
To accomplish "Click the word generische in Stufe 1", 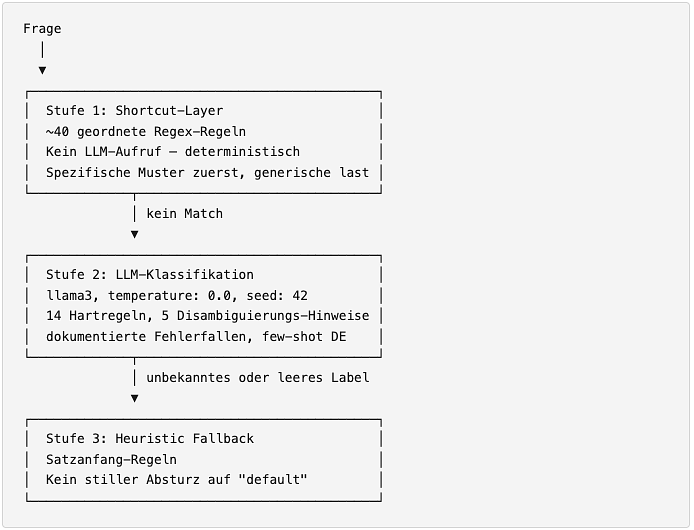I will pos(292,172).
